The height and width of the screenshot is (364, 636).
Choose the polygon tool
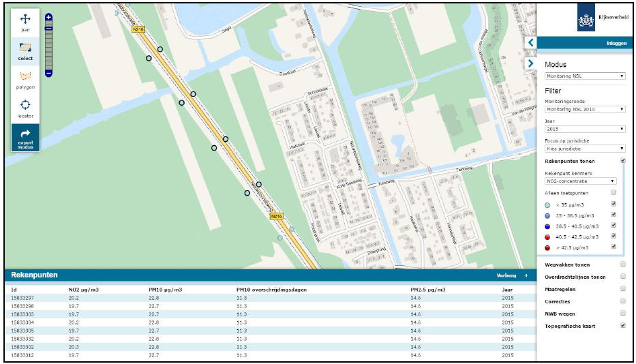[25, 80]
